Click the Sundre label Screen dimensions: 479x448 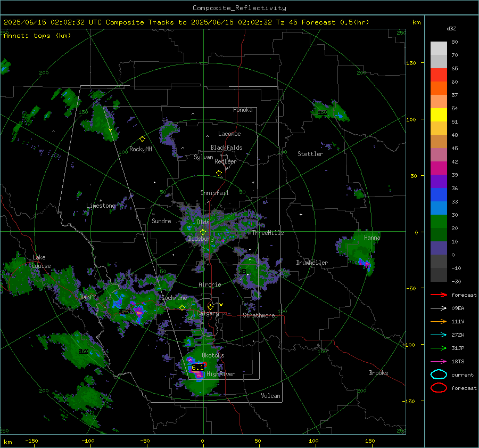[x=161, y=221]
